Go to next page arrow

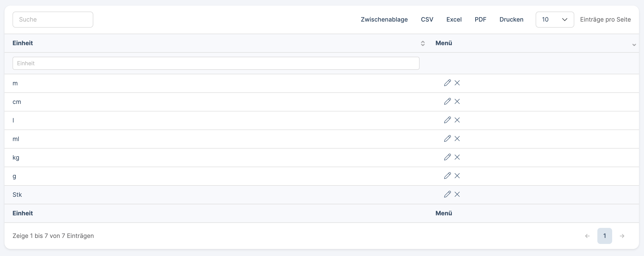click(x=622, y=236)
